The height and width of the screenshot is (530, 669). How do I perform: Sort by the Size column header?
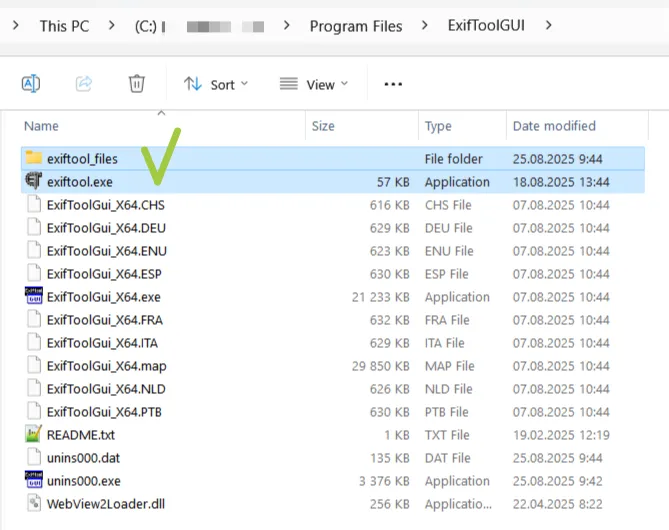[x=323, y=126]
